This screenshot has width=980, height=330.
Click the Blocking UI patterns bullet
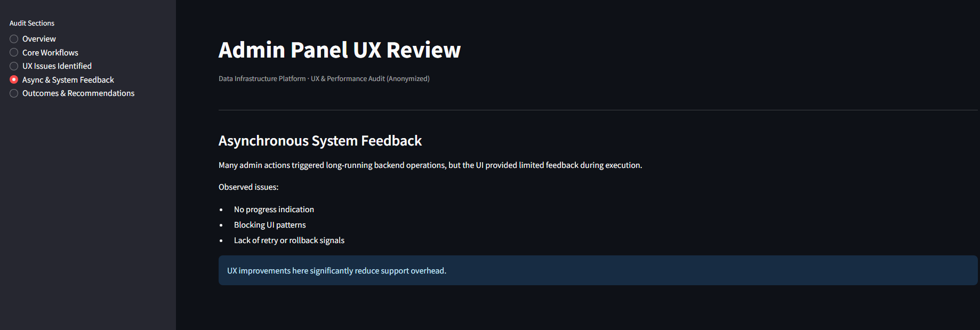point(270,225)
